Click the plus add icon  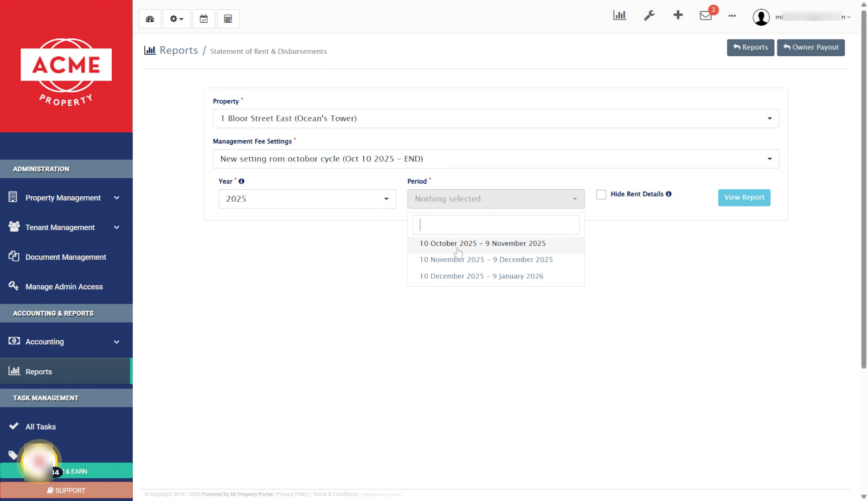pyautogui.click(x=678, y=15)
